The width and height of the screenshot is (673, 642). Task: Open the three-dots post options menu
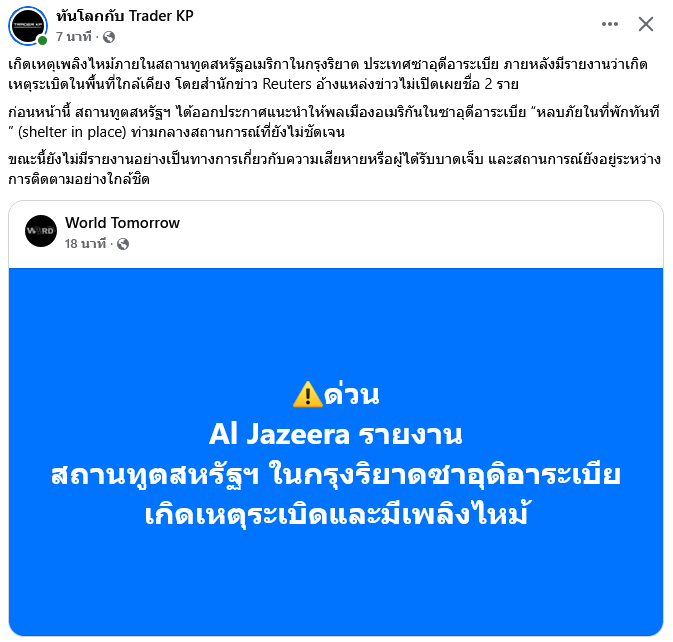tap(609, 24)
